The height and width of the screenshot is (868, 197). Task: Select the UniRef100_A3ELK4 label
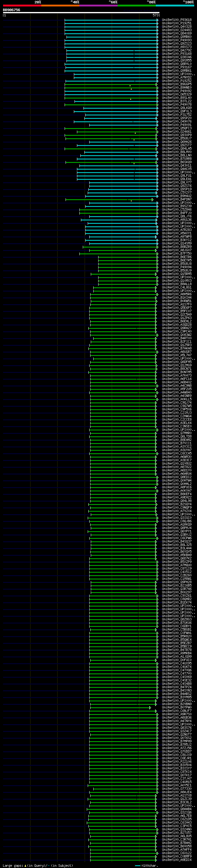pos(176,422)
